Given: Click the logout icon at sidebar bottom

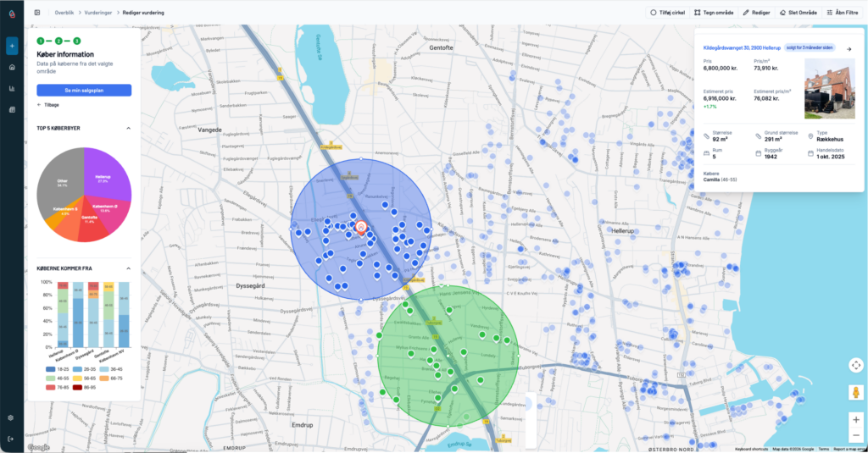Looking at the screenshot, I should pyautogui.click(x=12, y=439).
